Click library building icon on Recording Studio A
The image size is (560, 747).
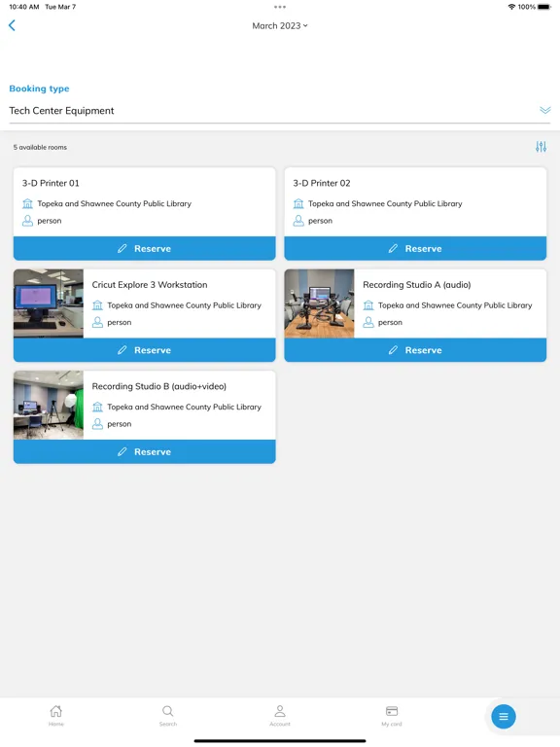[368, 305]
